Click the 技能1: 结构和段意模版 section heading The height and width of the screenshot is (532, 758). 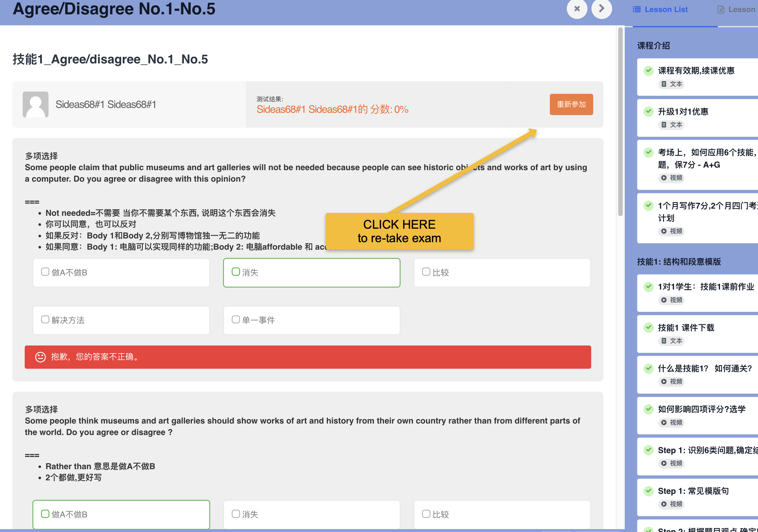(679, 262)
